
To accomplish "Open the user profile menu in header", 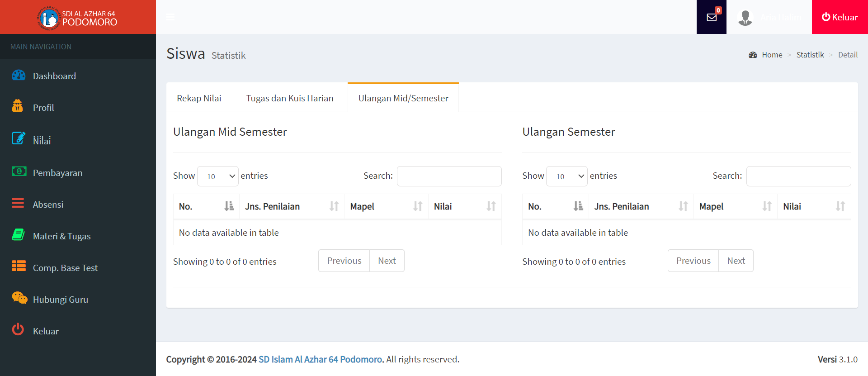I will [x=769, y=17].
